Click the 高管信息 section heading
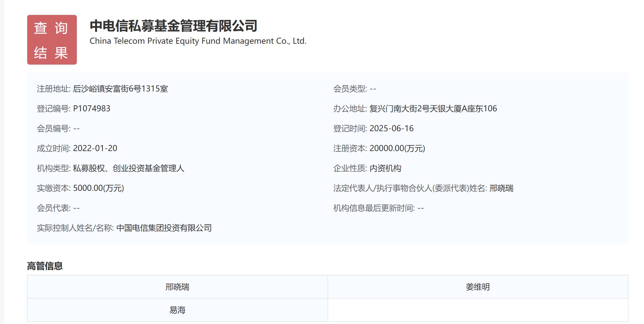 pos(45,266)
